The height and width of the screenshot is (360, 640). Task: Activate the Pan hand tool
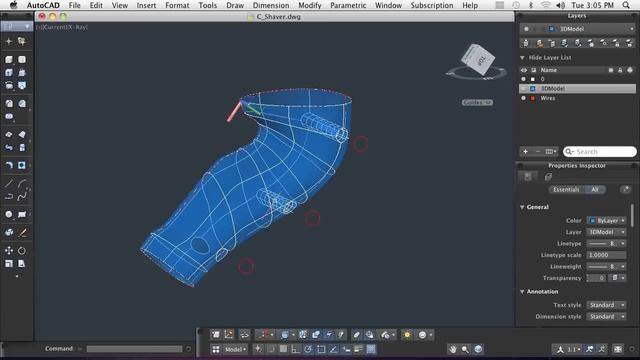[453, 349]
